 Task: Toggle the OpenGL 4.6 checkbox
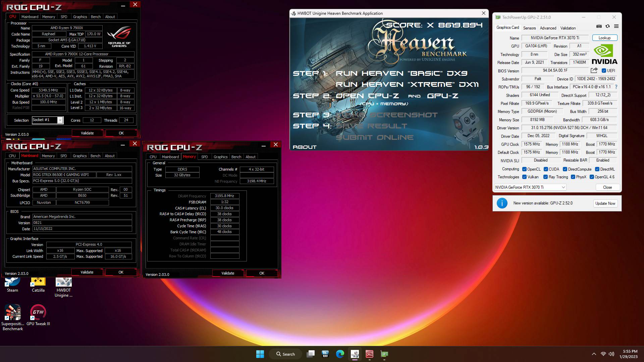click(x=592, y=177)
